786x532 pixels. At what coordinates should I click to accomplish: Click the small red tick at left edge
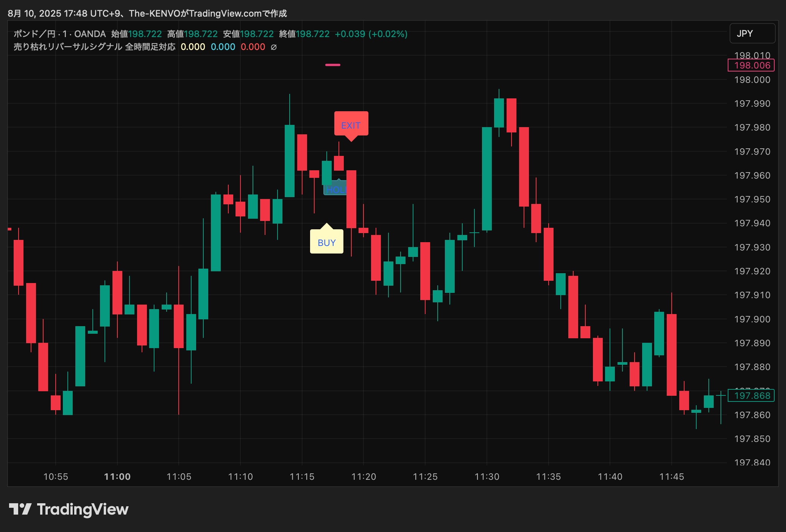click(9, 229)
